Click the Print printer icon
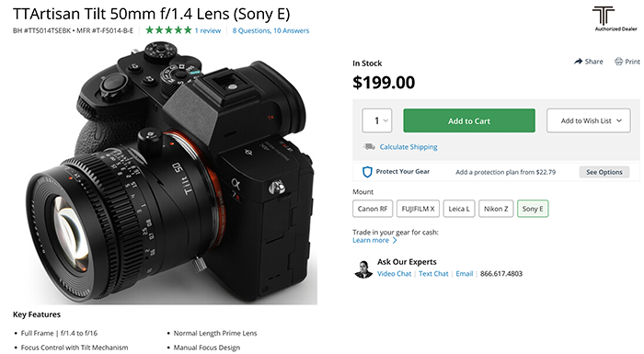The image size is (644, 354). point(618,62)
